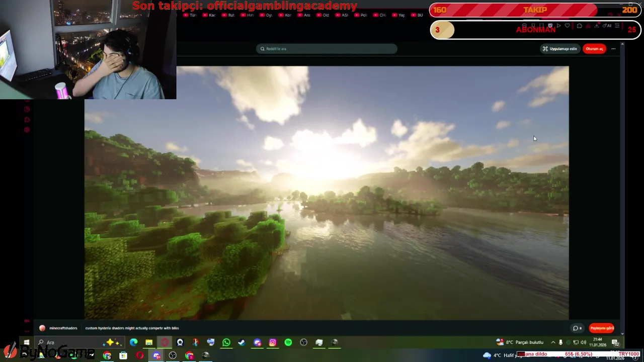Open WhatsApp from the taskbar
Viewport: 644px width, 362px height.
tap(226, 342)
